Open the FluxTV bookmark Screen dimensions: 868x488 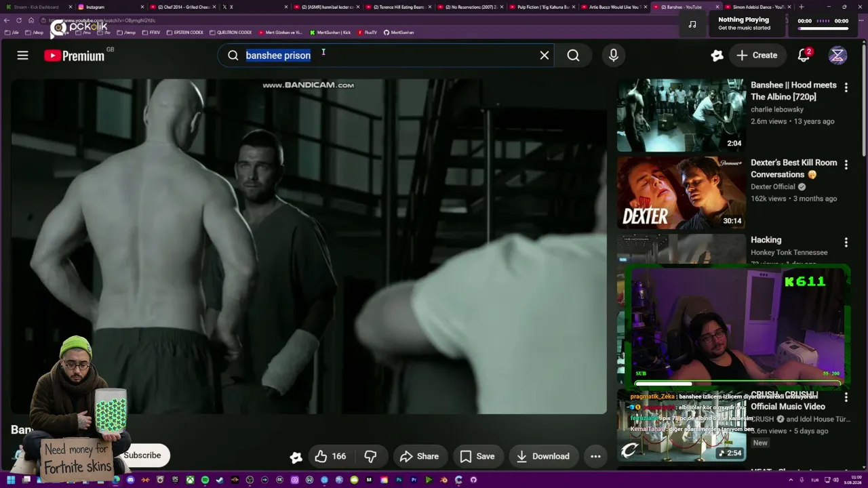click(x=367, y=33)
